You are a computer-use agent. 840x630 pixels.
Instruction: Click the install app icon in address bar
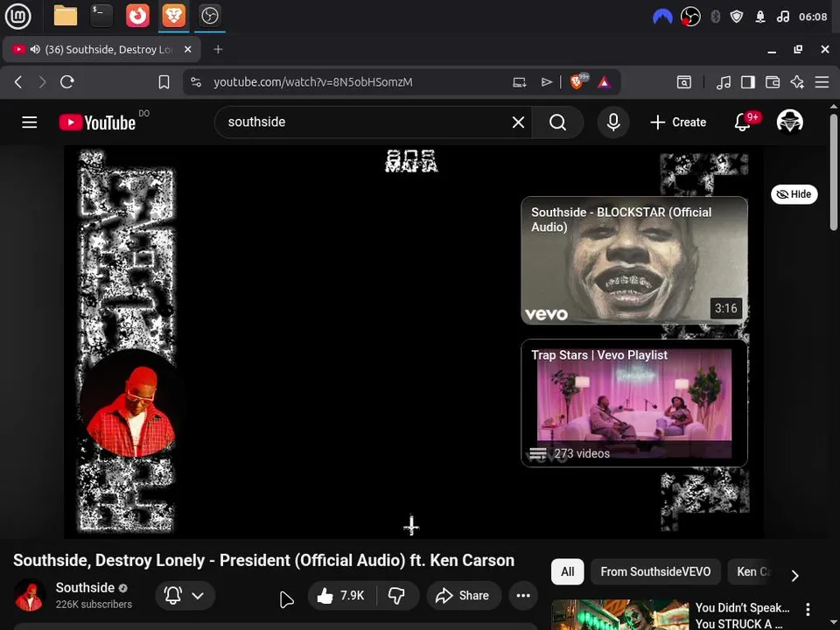tap(519, 82)
